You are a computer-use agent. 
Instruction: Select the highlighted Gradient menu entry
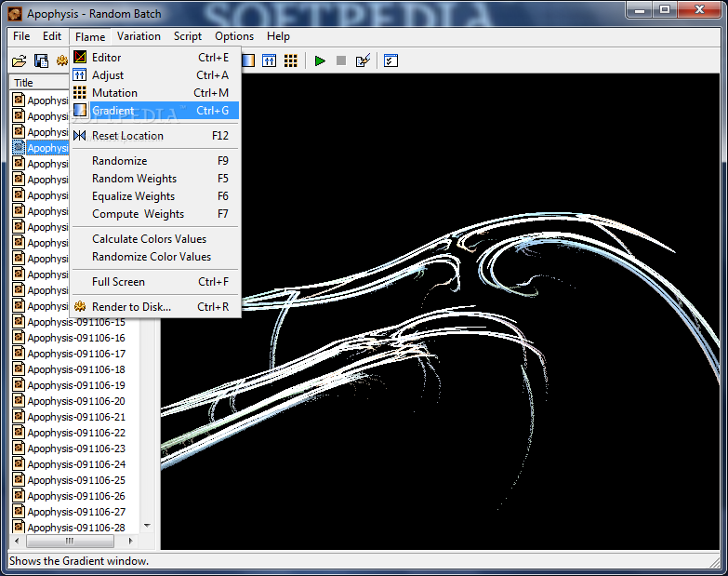[x=155, y=110]
